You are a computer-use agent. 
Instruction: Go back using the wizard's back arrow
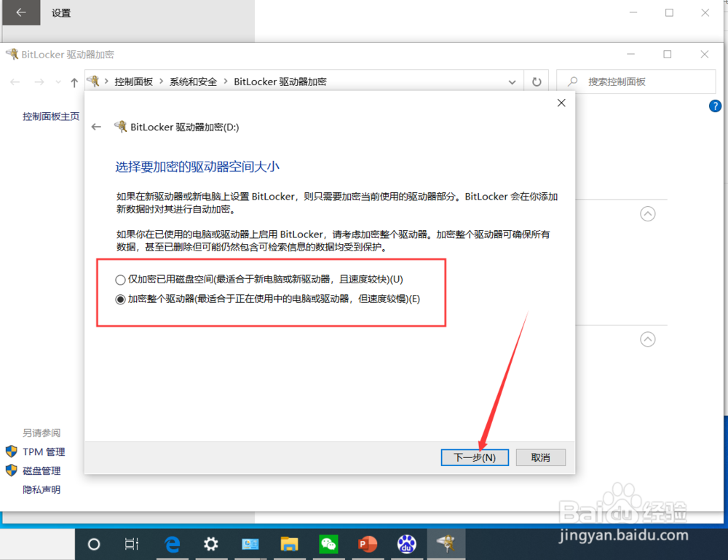coord(96,127)
